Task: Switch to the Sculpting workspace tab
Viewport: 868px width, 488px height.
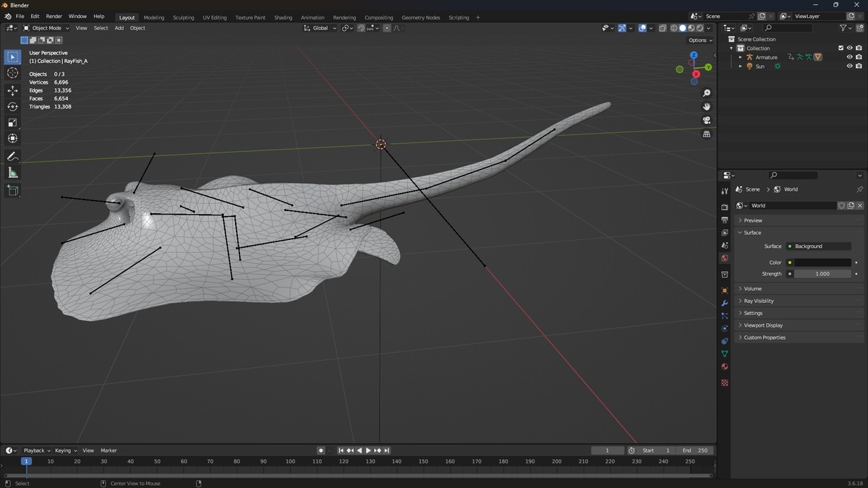Action: 184,17
